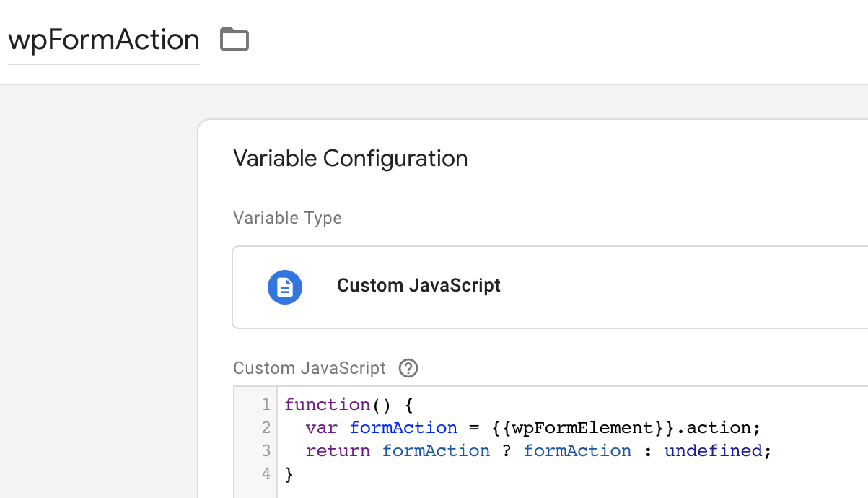Click the Variable Configuration heading

pyautogui.click(x=351, y=158)
